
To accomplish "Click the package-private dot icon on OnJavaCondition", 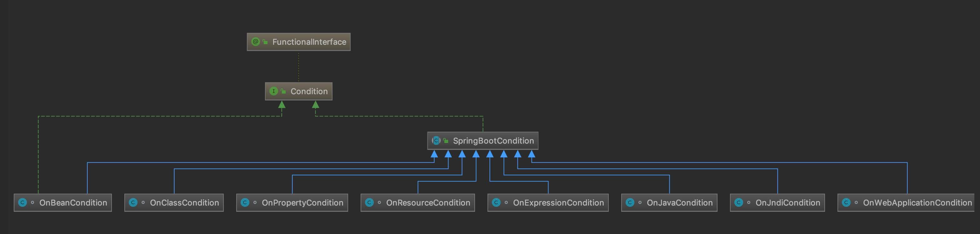I will pos(640,202).
